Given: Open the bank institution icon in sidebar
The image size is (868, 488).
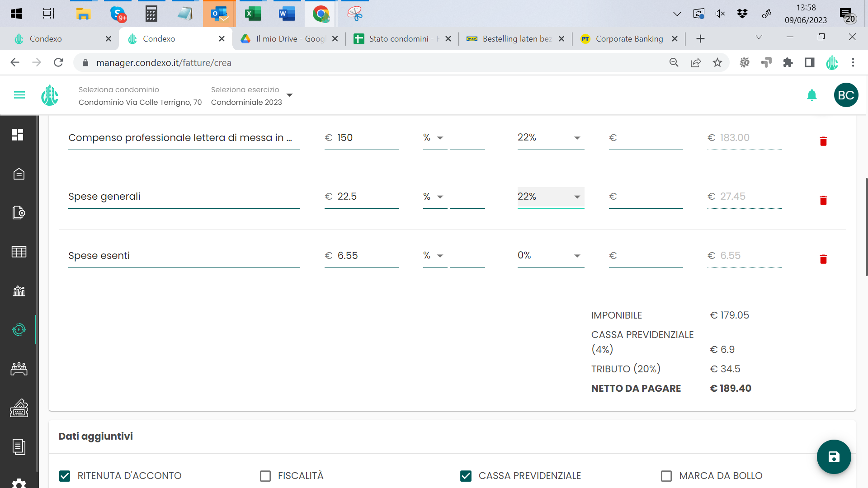Looking at the screenshot, I should click(19, 291).
